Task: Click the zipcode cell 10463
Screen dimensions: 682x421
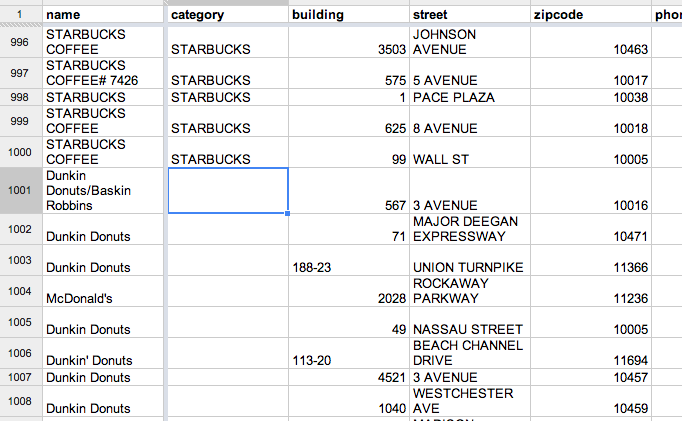Action: 591,42
